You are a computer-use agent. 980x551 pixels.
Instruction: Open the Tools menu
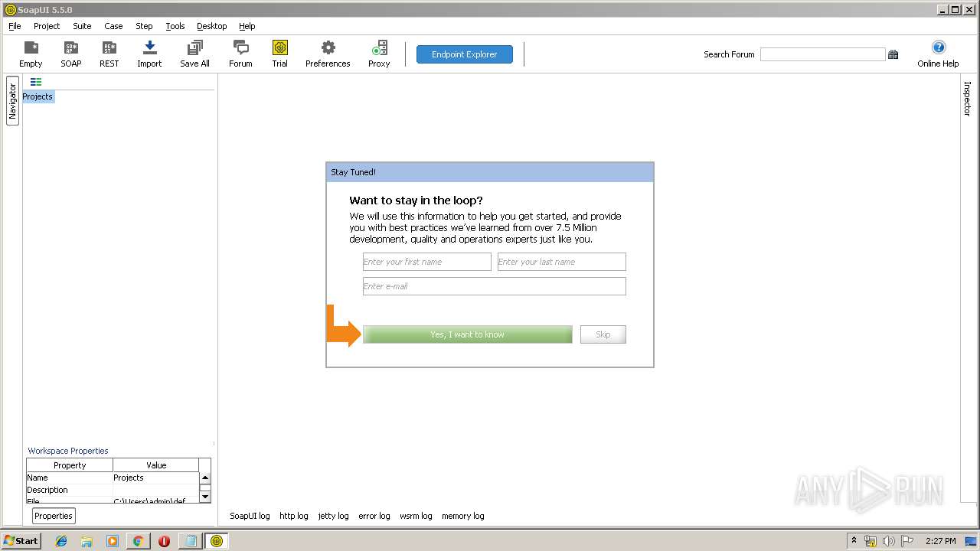(175, 26)
